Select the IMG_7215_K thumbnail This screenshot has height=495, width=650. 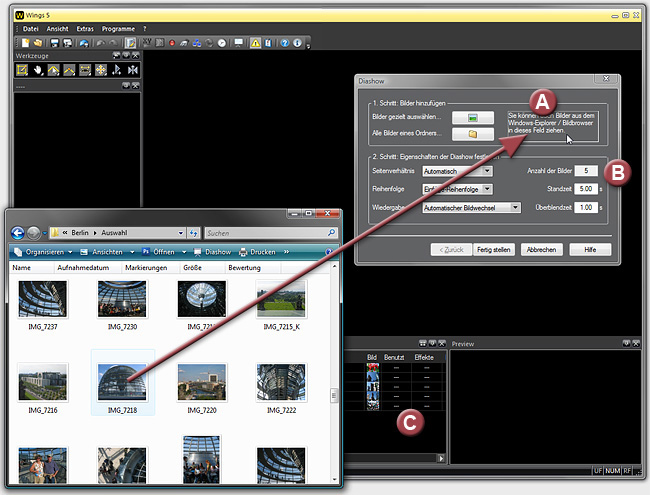point(281,299)
